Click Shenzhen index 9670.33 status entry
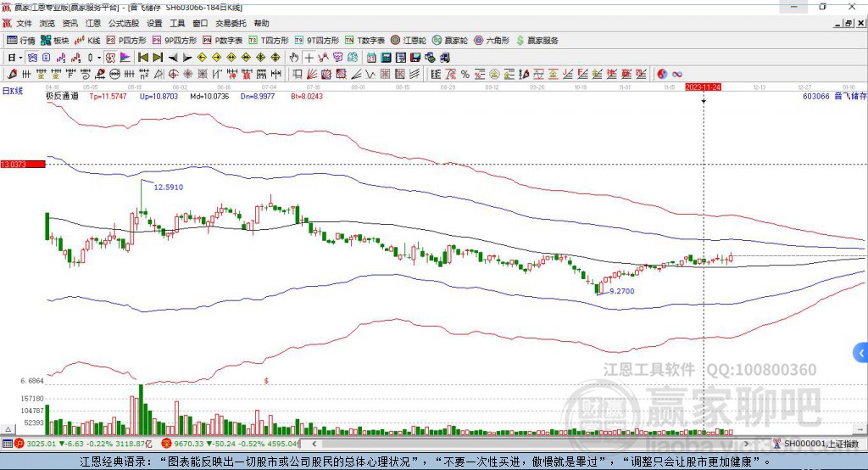 (231, 444)
